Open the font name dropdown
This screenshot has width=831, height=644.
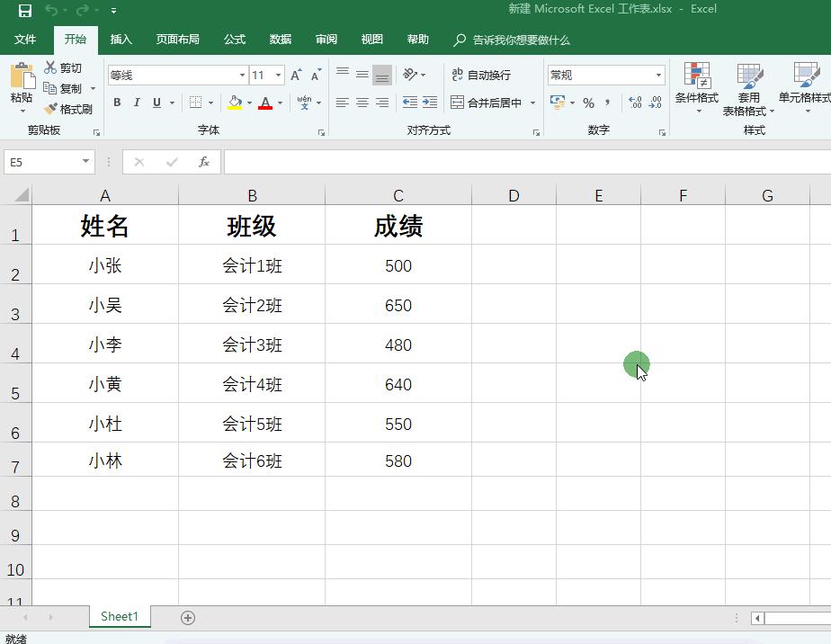click(243, 75)
